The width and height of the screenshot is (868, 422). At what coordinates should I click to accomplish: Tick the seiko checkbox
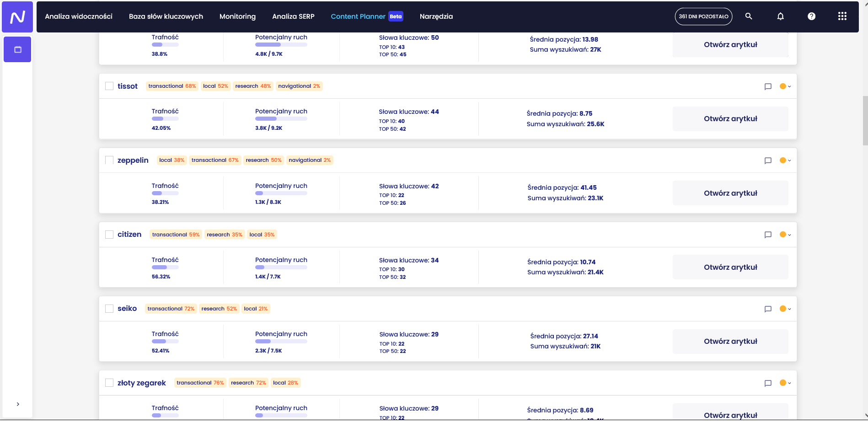(x=109, y=309)
